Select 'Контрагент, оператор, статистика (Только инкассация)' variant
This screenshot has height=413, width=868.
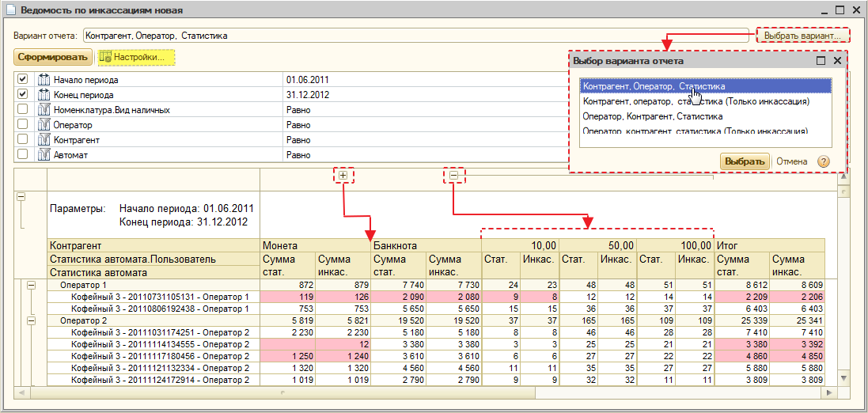point(695,101)
